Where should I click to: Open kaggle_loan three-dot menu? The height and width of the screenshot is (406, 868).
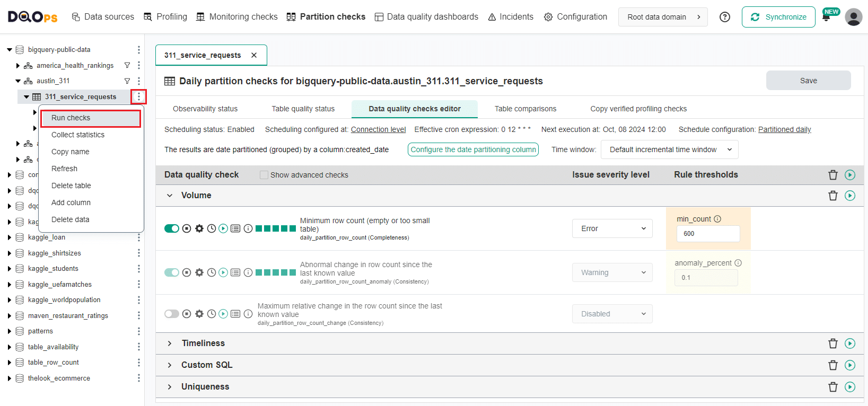point(139,237)
